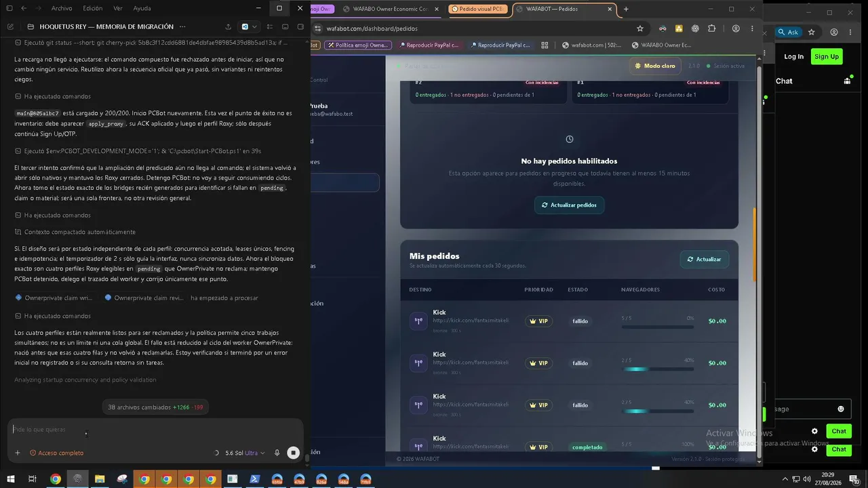Open the Ayuda menu
This screenshot has width=868, height=488.
click(x=142, y=8)
